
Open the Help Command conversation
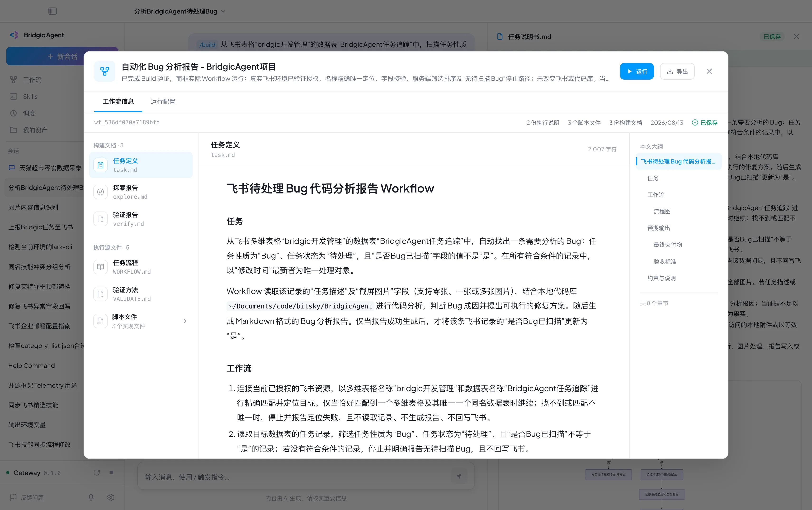tap(31, 366)
